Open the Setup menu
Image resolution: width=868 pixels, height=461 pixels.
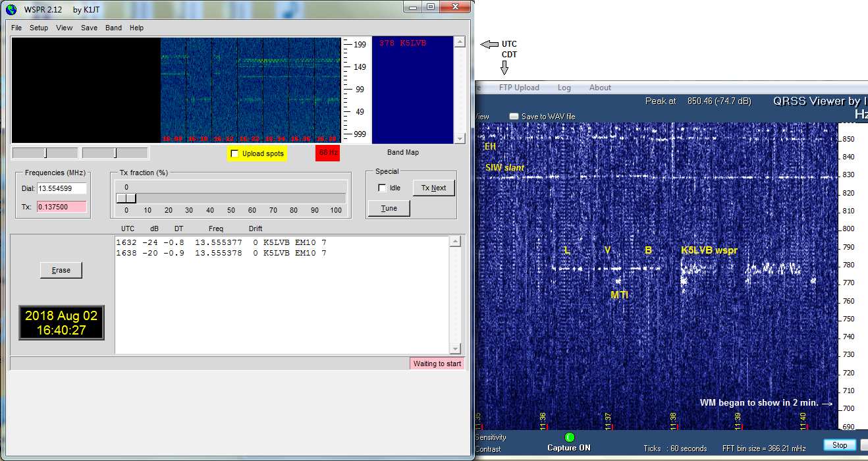point(39,28)
